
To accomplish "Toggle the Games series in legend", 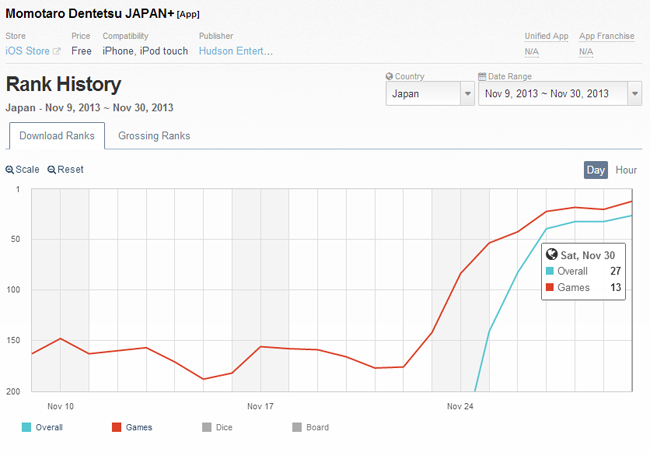I will (132, 427).
